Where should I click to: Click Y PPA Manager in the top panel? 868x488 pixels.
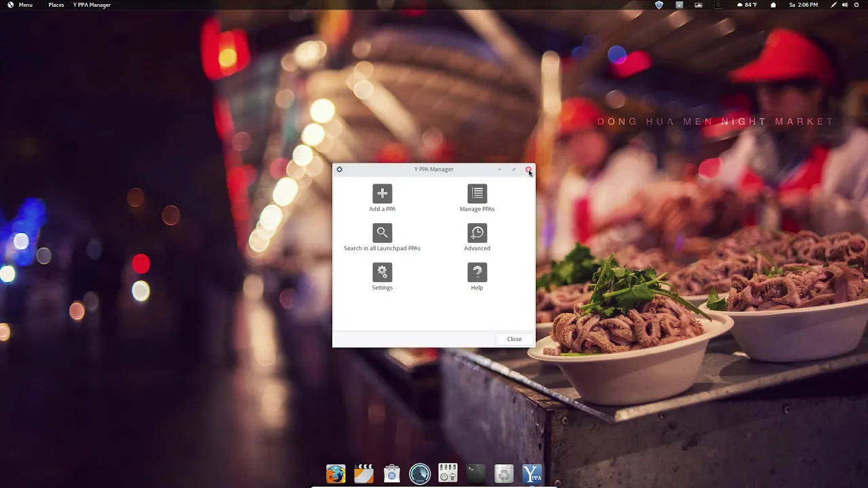[x=92, y=5]
